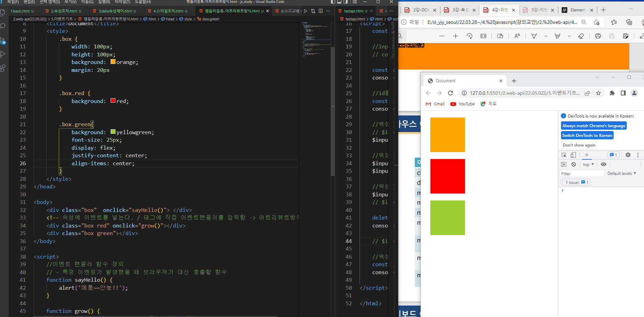The image size is (644, 317).
Task: Switch to Edge tab 3강-속성
Action: [460, 10]
